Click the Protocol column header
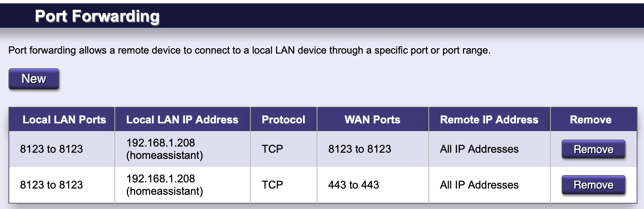This screenshot has width=644, height=209. pos(283,120)
